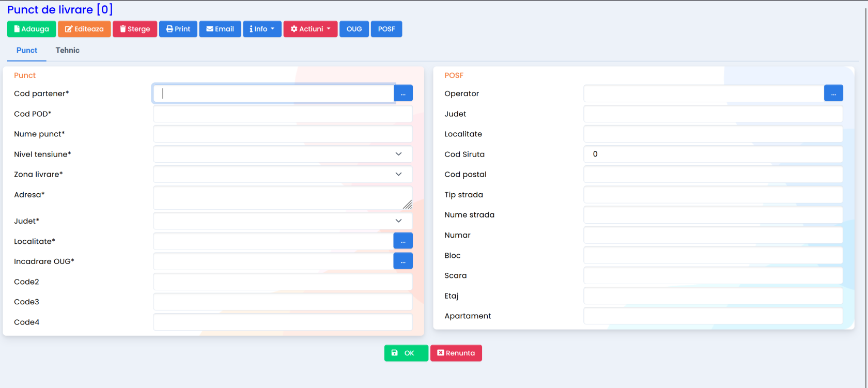Image resolution: width=868 pixels, height=388 pixels.
Task: Expand the Judet dropdown in Punct section
Action: [283, 221]
